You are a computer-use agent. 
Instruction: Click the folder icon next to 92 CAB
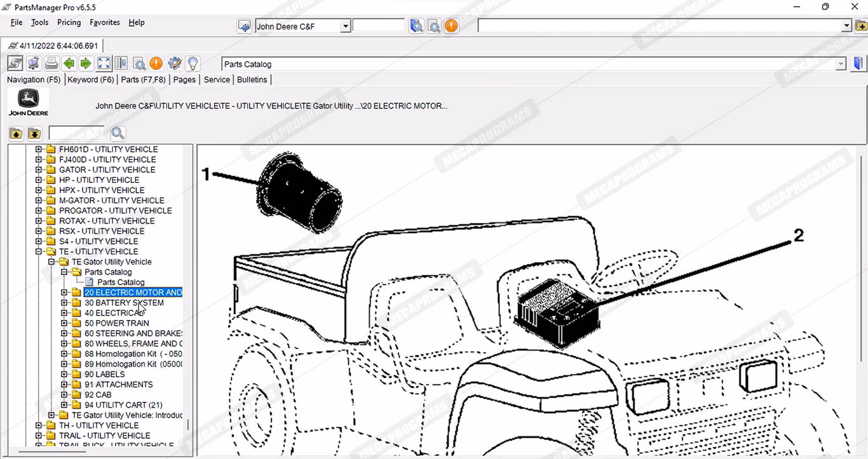tap(76, 394)
